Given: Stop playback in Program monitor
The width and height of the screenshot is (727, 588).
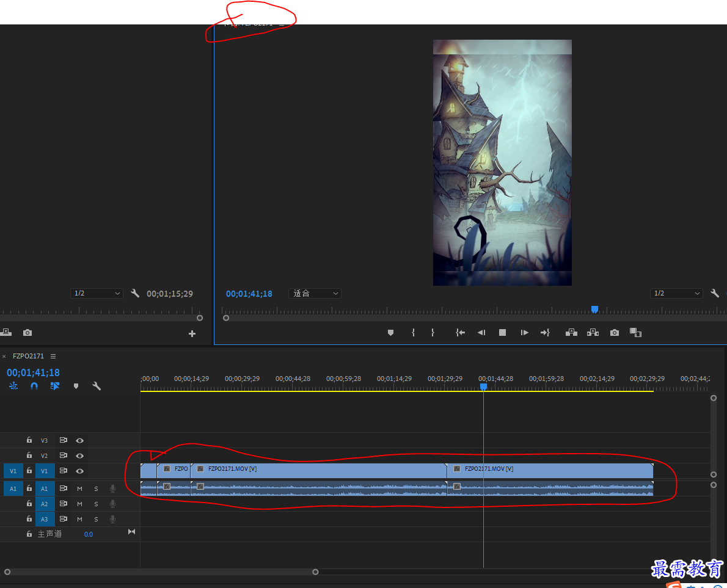Looking at the screenshot, I should tap(502, 333).
